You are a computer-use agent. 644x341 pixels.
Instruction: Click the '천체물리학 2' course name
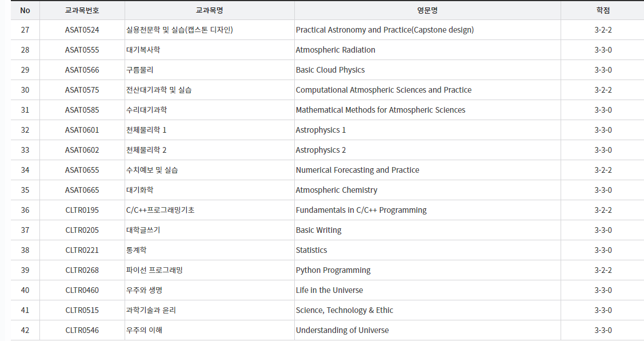(146, 150)
